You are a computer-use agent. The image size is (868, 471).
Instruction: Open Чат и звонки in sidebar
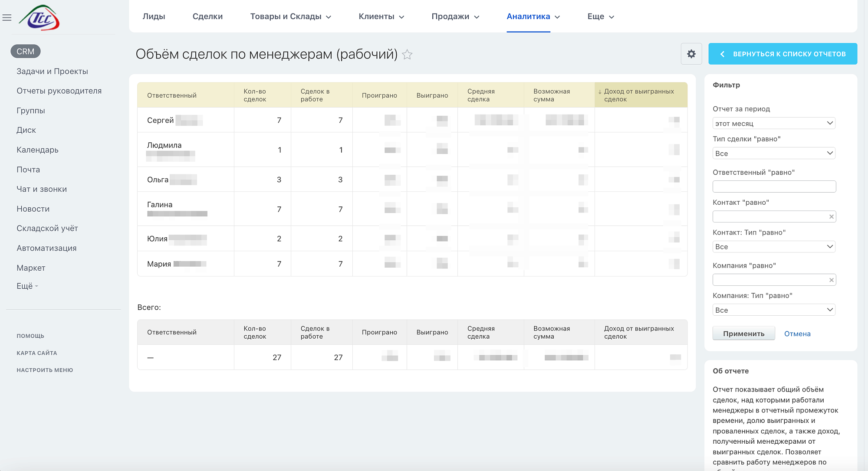(42, 189)
